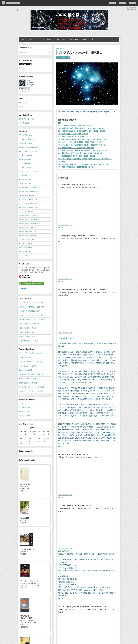Image resolution: width=138 pixels, height=644 pixels.
Task: Click the ののの リアドラ in 静岡 link
Action: click(x=27, y=119)
